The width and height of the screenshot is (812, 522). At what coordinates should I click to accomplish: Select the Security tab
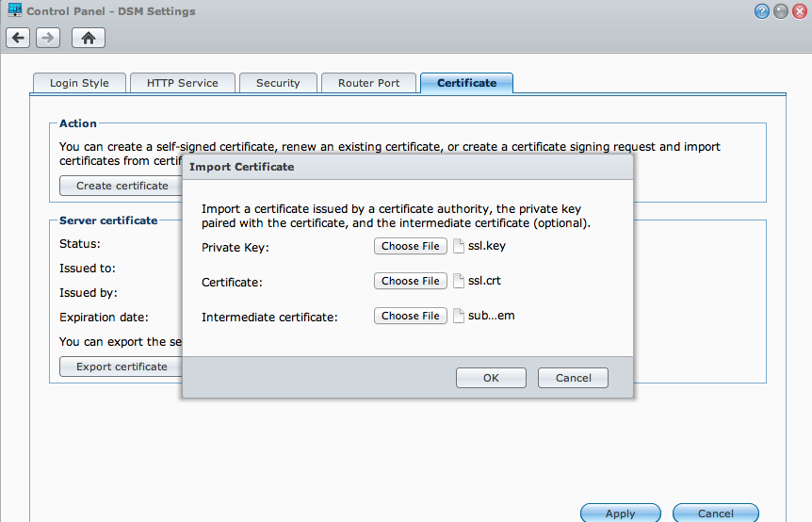[x=278, y=83]
